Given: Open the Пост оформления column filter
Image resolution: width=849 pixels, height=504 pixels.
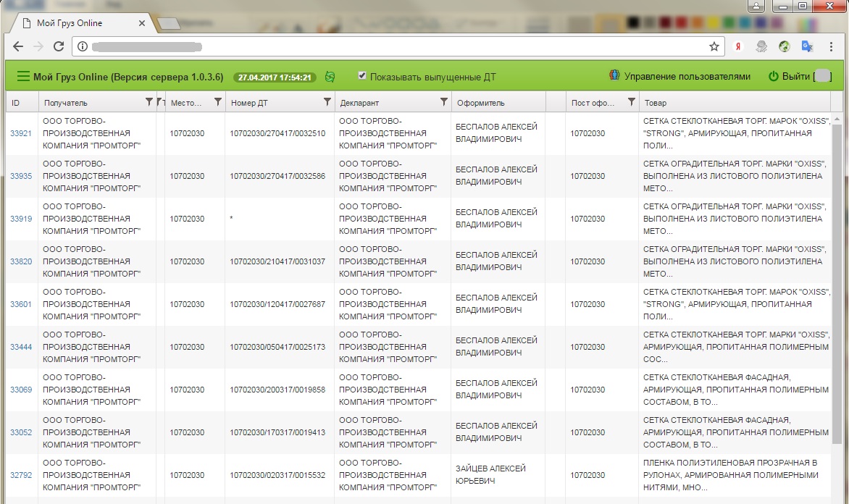Looking at the screenshot, I should coord(631,102).
